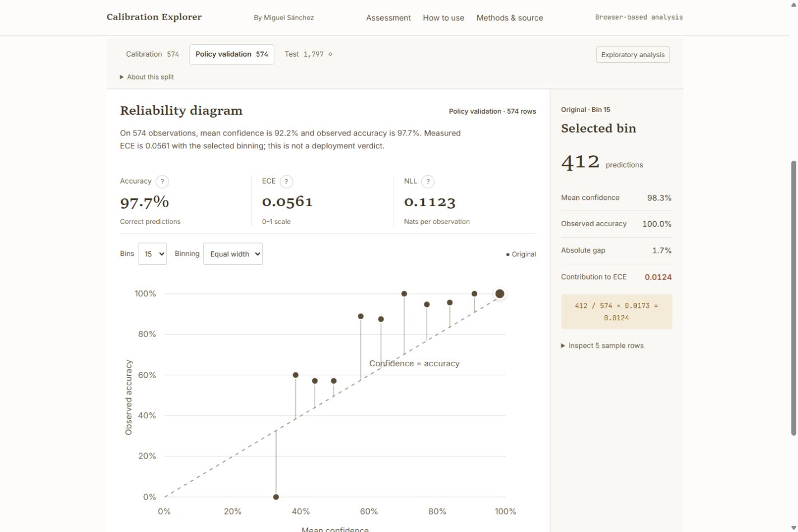
Task: Open the How to use page
Action: tap(444, 18)
